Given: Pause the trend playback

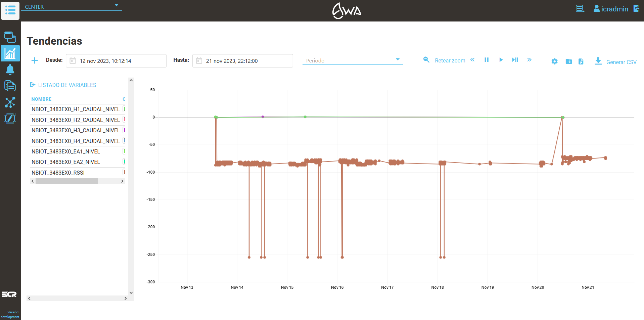Looking at the screenshot, I should click(487, 60).
